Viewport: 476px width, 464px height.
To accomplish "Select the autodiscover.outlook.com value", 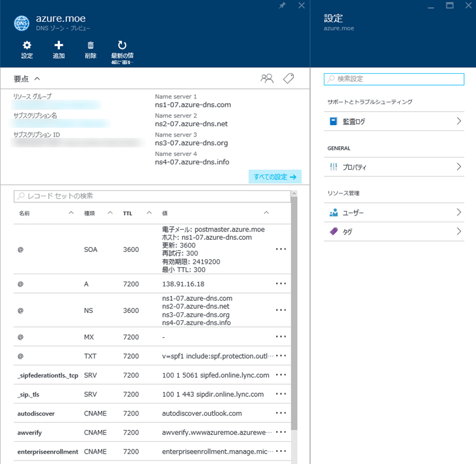I will (x=202, y=413).
